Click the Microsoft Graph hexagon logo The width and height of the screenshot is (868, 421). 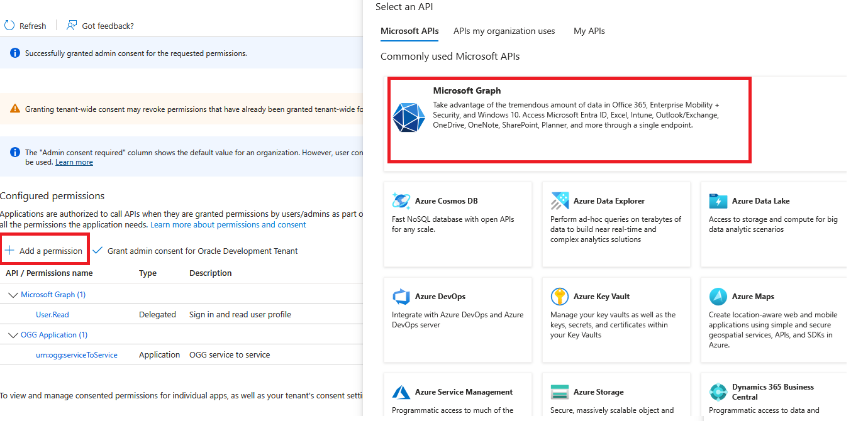click(x=408, y=118)
